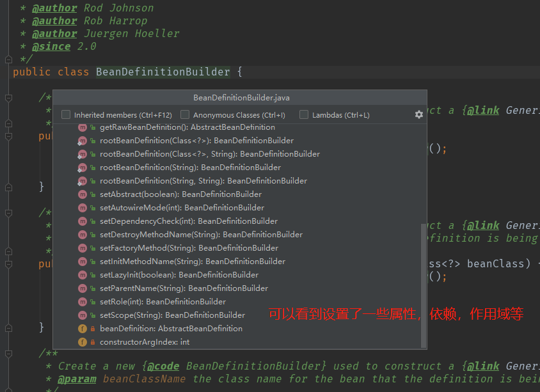Click the private lock icon beside beanDefinition
The image size is (540, 392).
[x=93, y=329]
